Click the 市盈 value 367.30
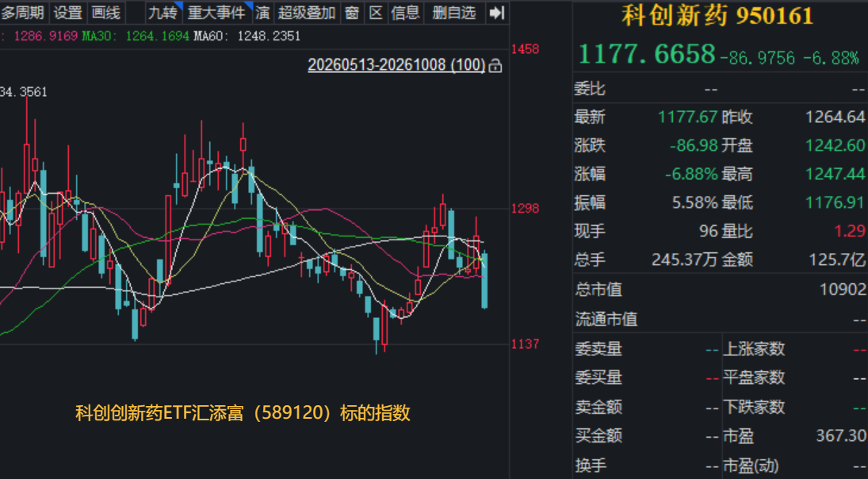Image resolution: width=868 pixels, height=479 pixels. [x=841, y=436]
